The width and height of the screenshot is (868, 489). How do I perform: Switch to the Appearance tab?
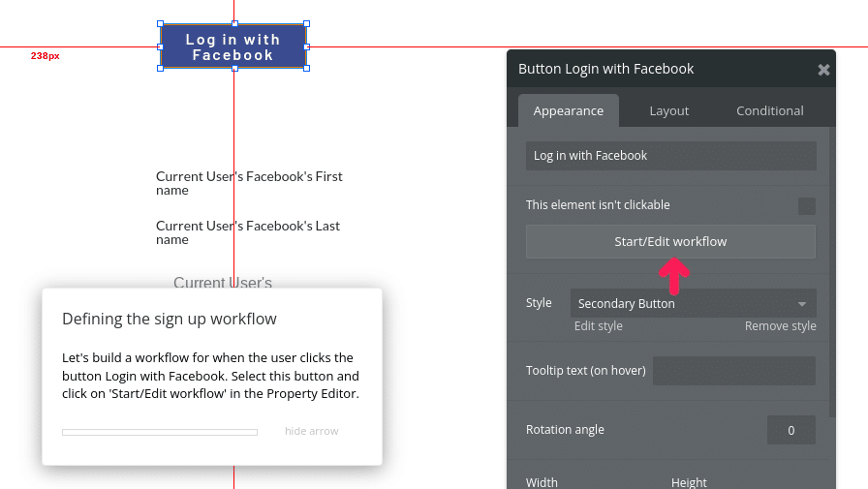tap(569, 110)
